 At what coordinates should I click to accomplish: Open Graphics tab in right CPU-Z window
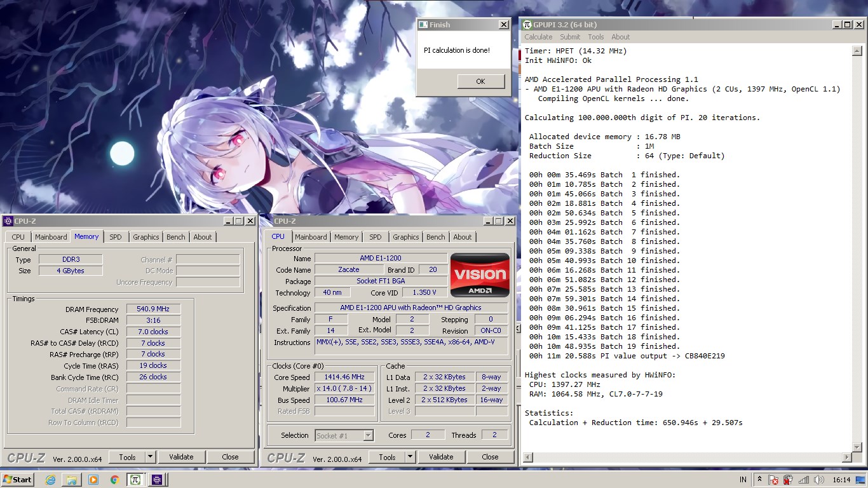406,237
